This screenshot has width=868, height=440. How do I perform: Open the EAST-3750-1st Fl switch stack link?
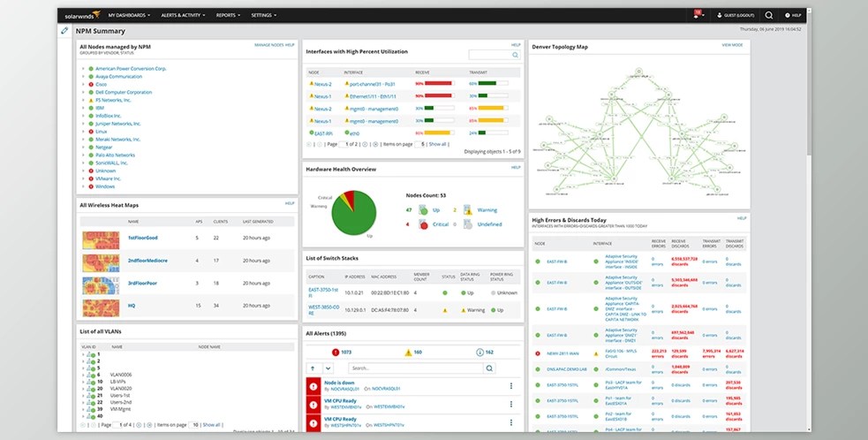pyautogui.click(x=322, y=292)
